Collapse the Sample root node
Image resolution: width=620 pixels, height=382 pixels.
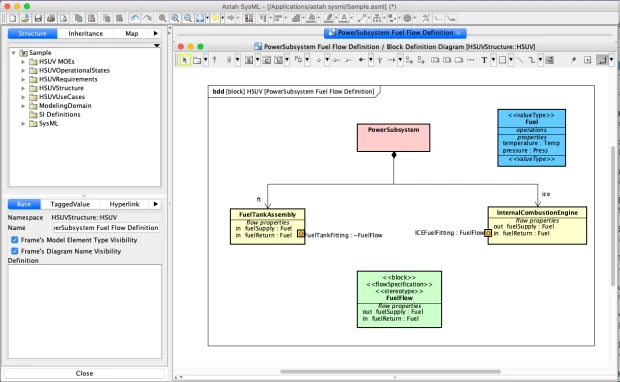click(13, 53)
